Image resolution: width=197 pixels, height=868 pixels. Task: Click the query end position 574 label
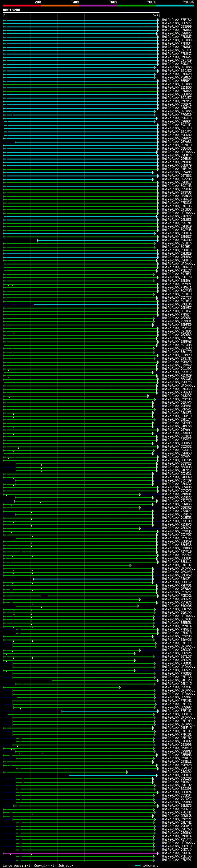155,15
